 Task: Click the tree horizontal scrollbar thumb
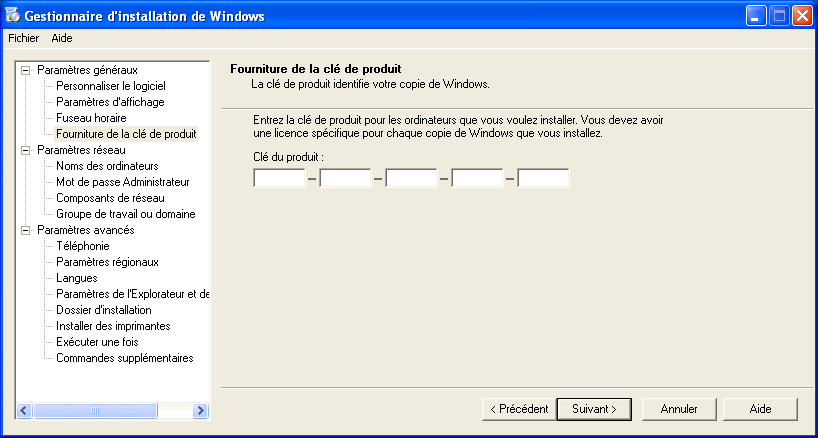tap(95, 410)
